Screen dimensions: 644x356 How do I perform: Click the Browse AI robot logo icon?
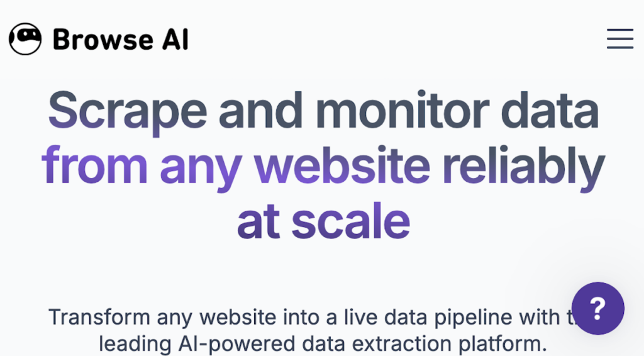coord(25,39)
